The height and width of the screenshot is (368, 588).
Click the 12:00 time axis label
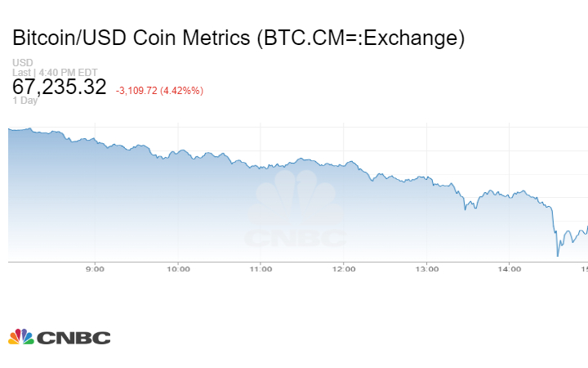tap(343, 268)
